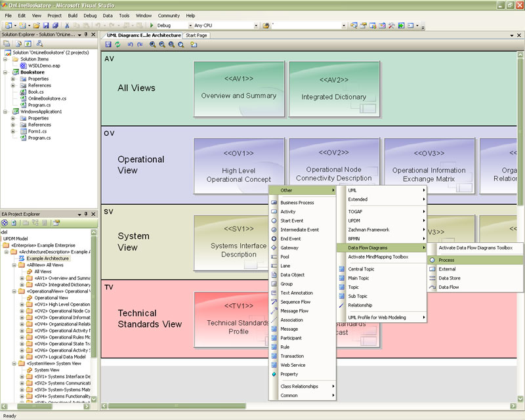525x420 pixels.
Task: Click the Save icon in diagram toolbar
Action: (x=108, y=45)
